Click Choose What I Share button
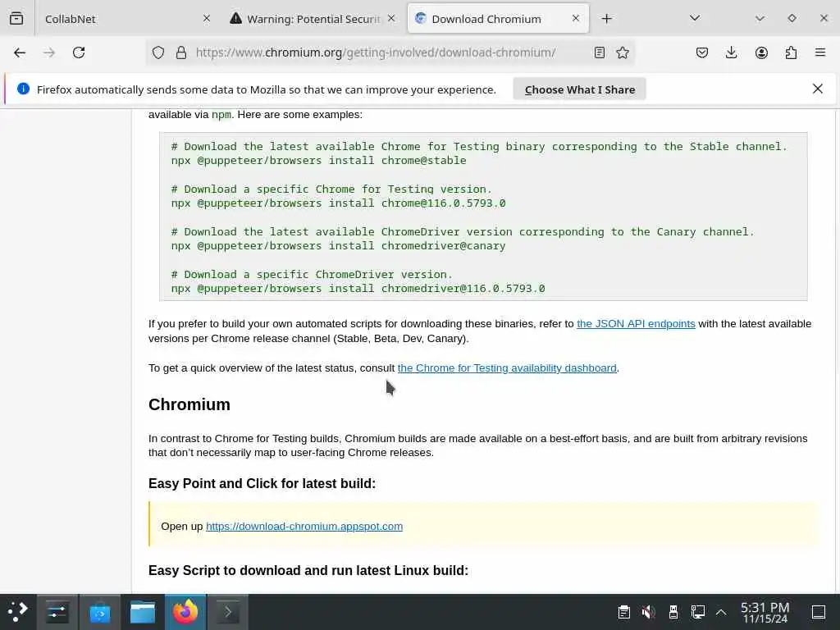 pyautogui.click(x=580, y=89)
